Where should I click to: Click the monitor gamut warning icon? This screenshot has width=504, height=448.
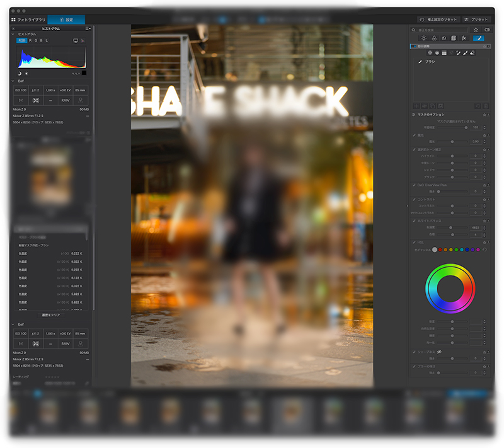[x=76, y=40]
